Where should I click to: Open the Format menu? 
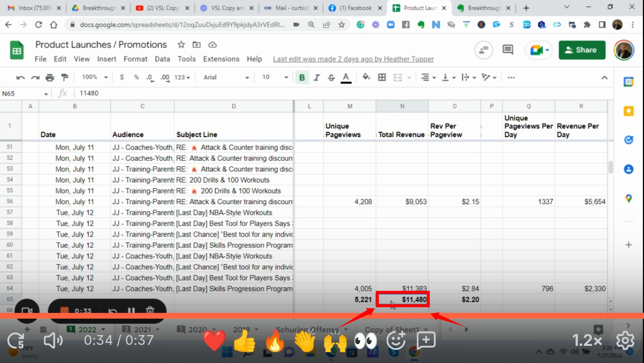135,59
